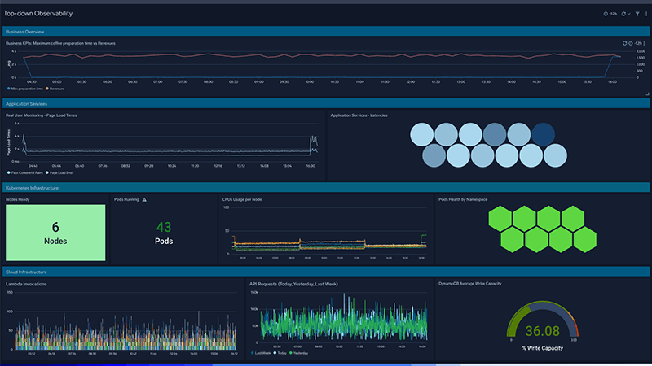Click Real User Monitoring Page Load Times title
This screenshot has height=366, width=652.
41,115
